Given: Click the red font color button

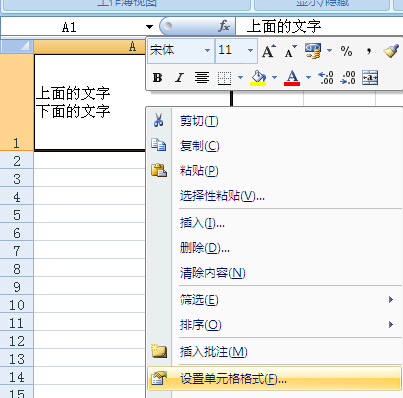Looking at the screenshot, I should click(x=292, y=78).
